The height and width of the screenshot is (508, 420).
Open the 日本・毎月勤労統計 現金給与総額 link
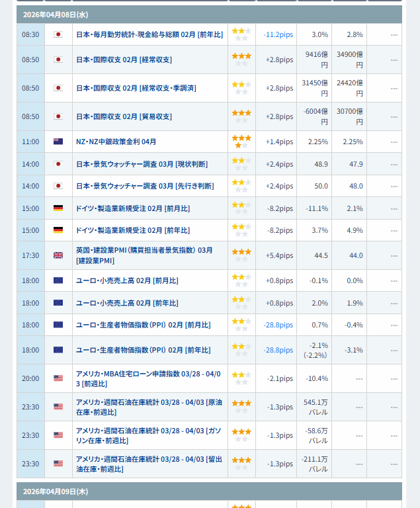tap(149, 34)
